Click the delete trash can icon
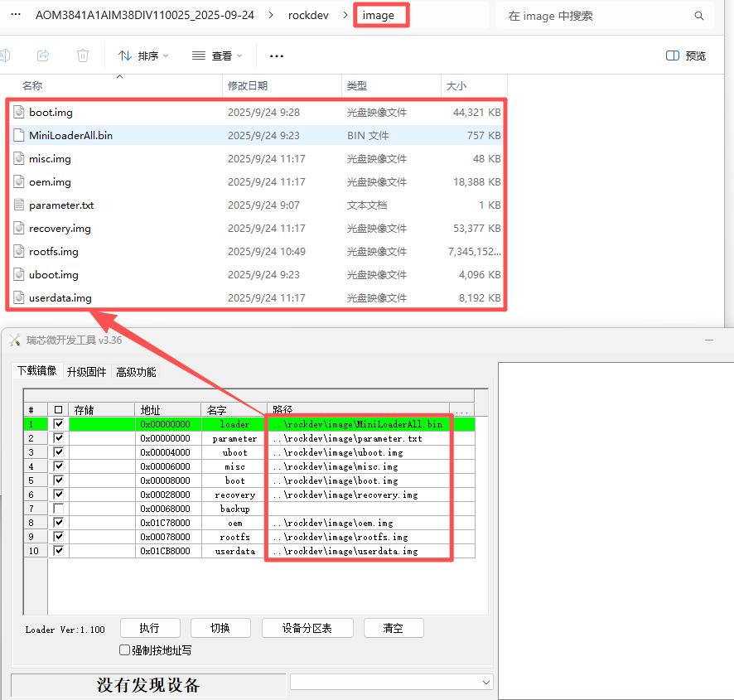The image size is (734, 700). tap(83, 56)
